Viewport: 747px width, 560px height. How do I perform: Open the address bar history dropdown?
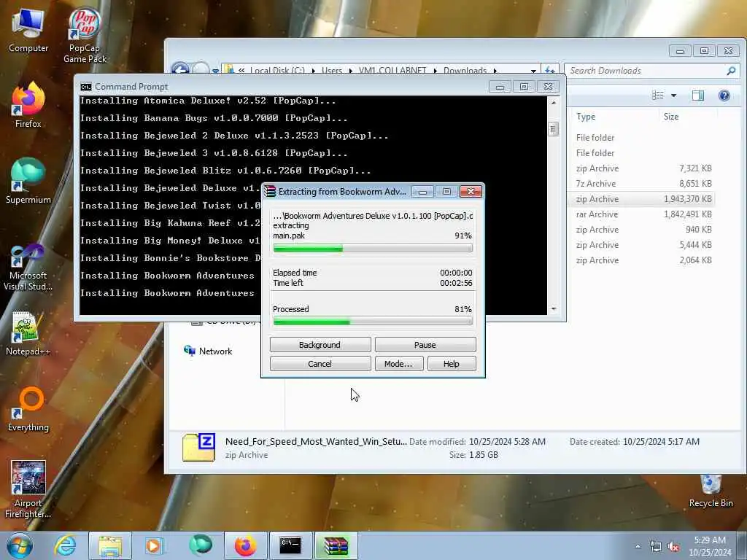pyautogui.click(x=533, y=71)
